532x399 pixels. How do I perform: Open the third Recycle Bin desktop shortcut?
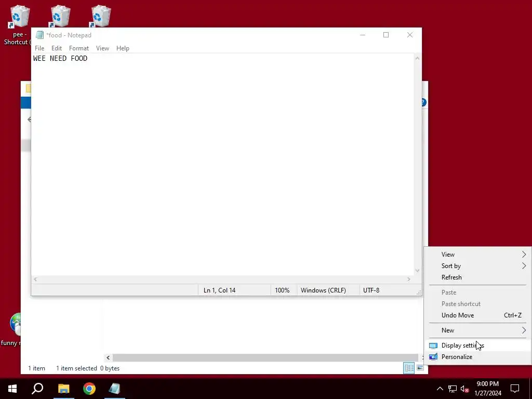coord(100,16)
